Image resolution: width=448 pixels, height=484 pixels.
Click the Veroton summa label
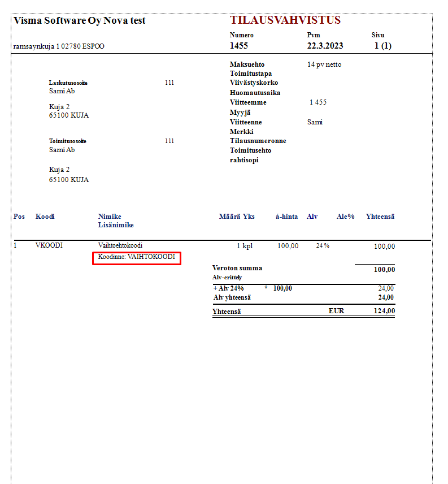point(237,268)
